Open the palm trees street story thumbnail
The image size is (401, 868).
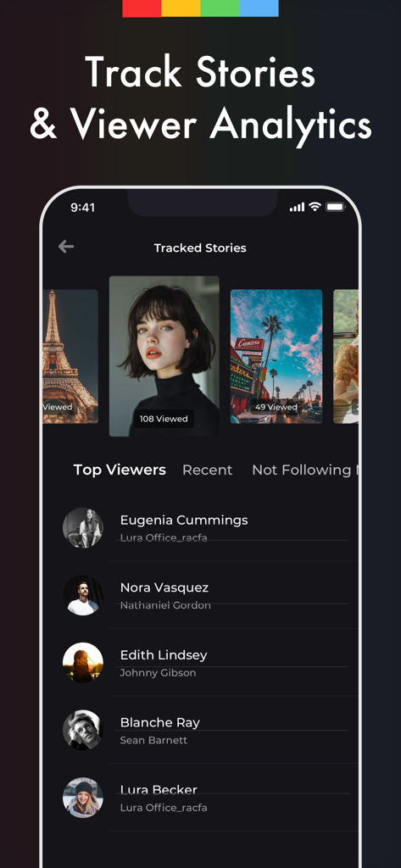pos(276,357)
